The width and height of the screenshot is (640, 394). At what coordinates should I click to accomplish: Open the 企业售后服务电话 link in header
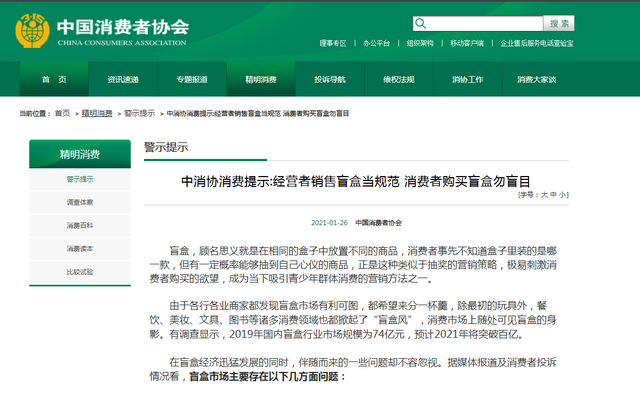537,43
